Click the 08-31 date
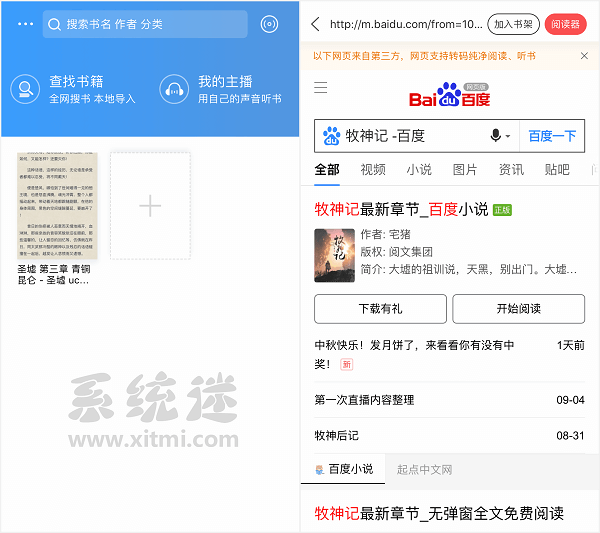The height and width of the screenshot is (533, 600). [x=571, y=435]
